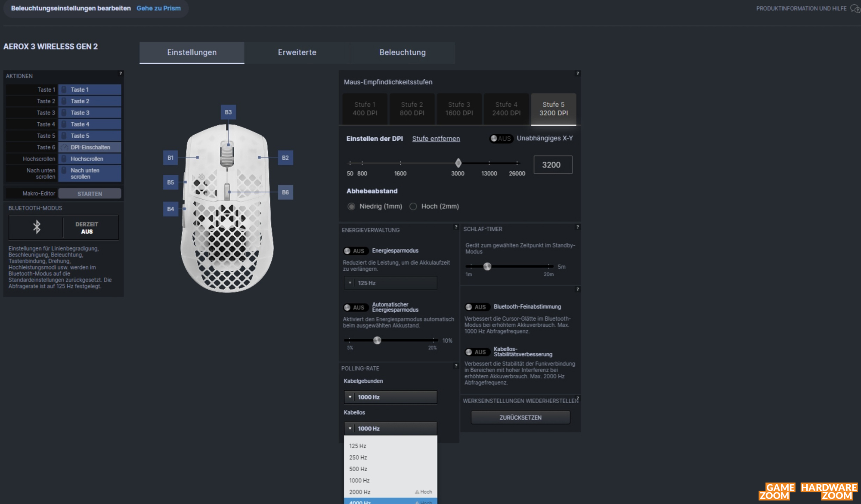Open the Erweiterte tab

[x=297, y=53]
